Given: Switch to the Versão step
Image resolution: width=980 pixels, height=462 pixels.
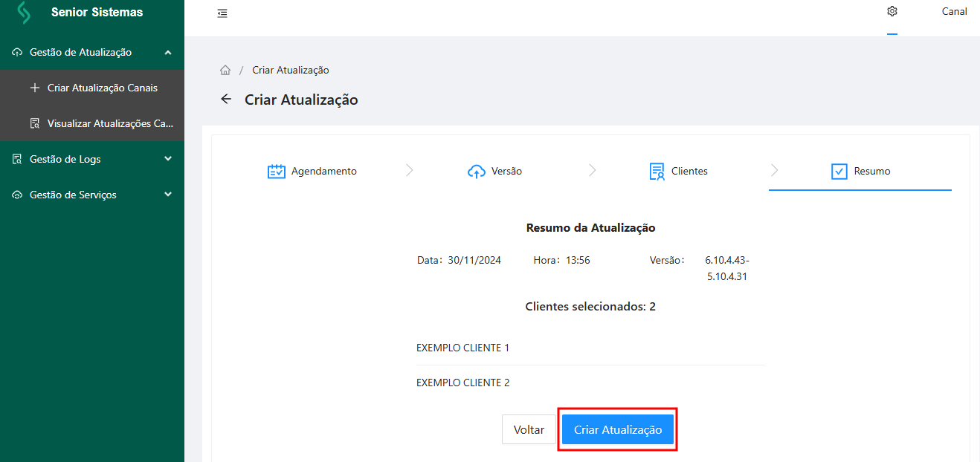Looking at the screenshot, I should (494, 171).
